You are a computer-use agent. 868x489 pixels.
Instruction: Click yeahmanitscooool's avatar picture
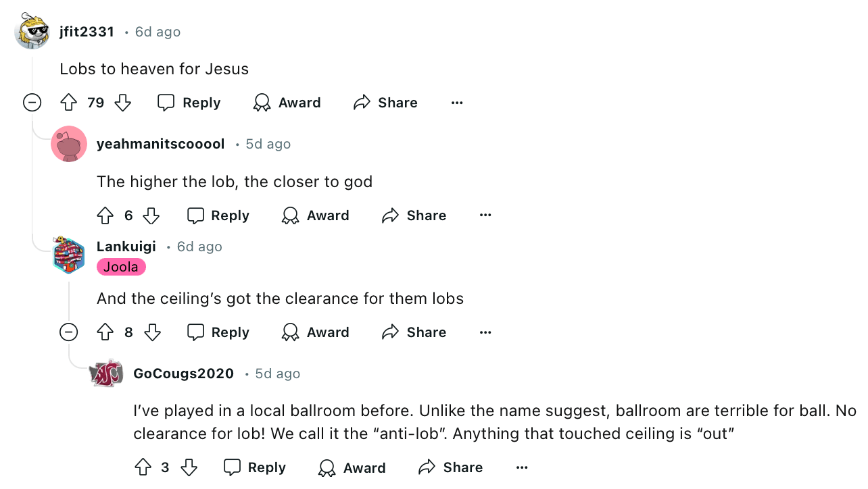tap(69, 144)
